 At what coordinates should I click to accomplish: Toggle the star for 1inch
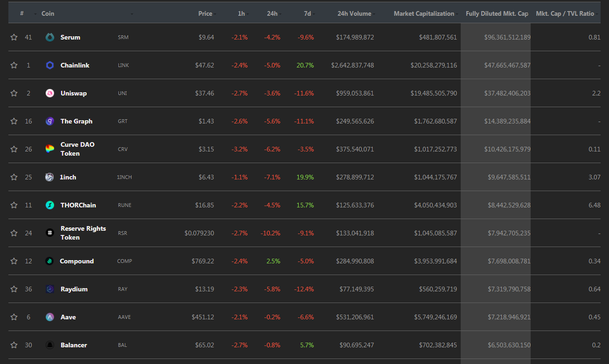14,177
